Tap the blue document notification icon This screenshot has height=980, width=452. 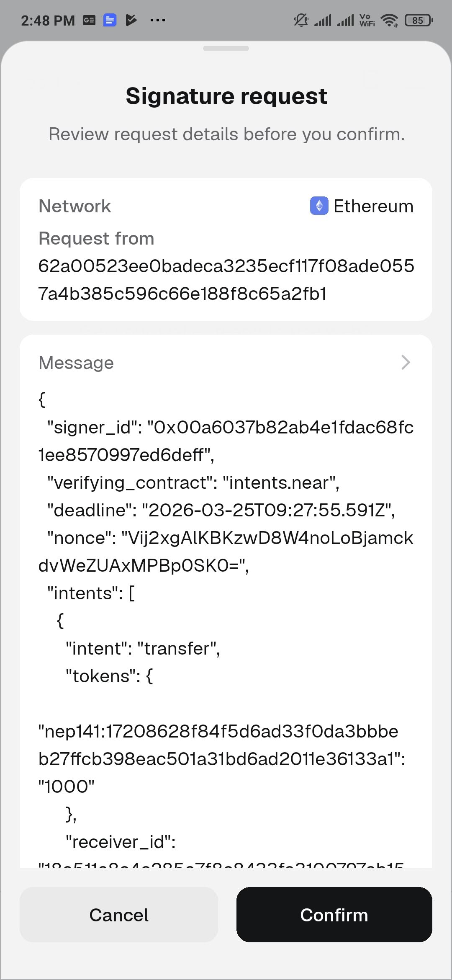click(110, 20)
